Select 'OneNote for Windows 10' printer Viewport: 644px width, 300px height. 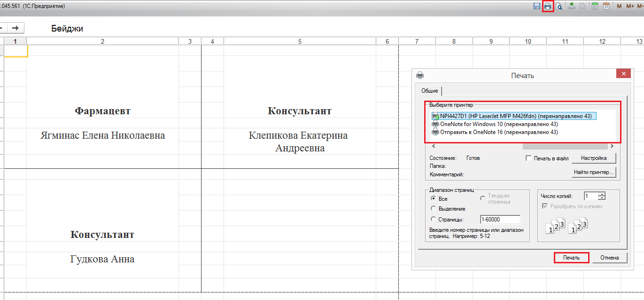(x=498, y=124)
